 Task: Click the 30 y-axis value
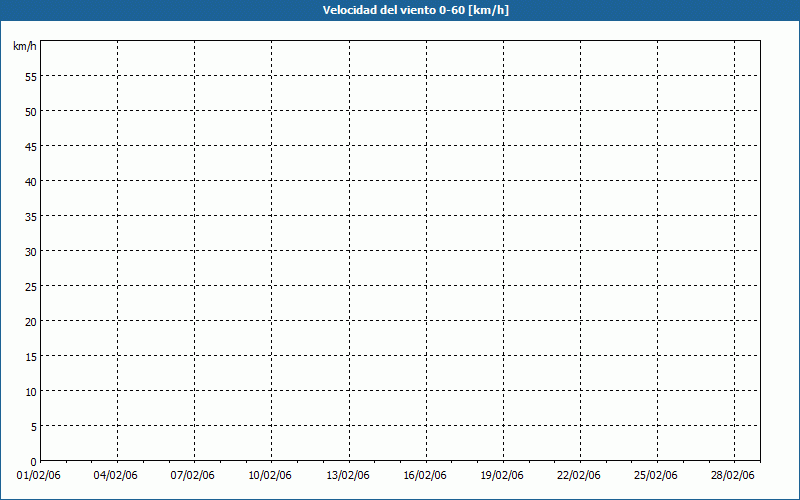click(31, 251)
